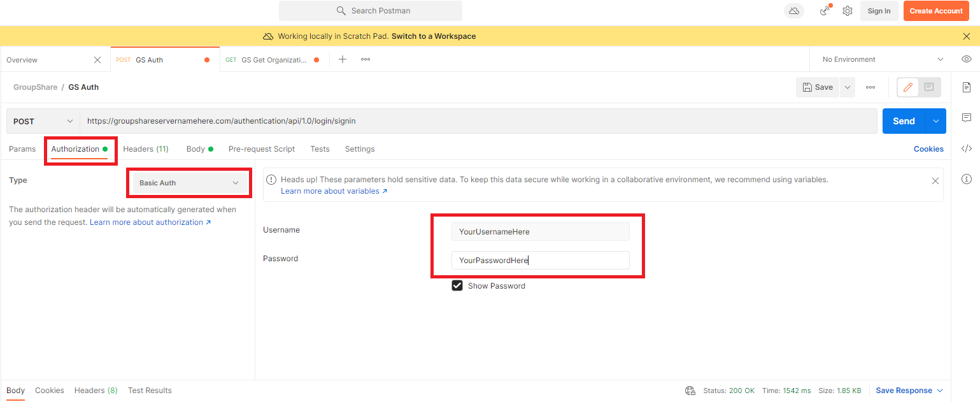Screen dimensions: 980x402
Task: Open the Tests tab
Action: [320, 149]
